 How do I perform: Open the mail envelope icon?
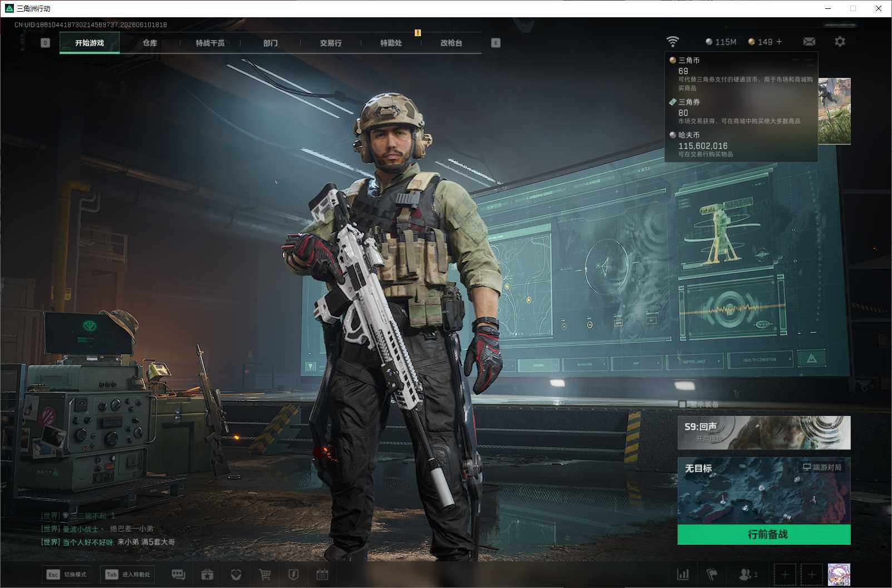(809, 42)
